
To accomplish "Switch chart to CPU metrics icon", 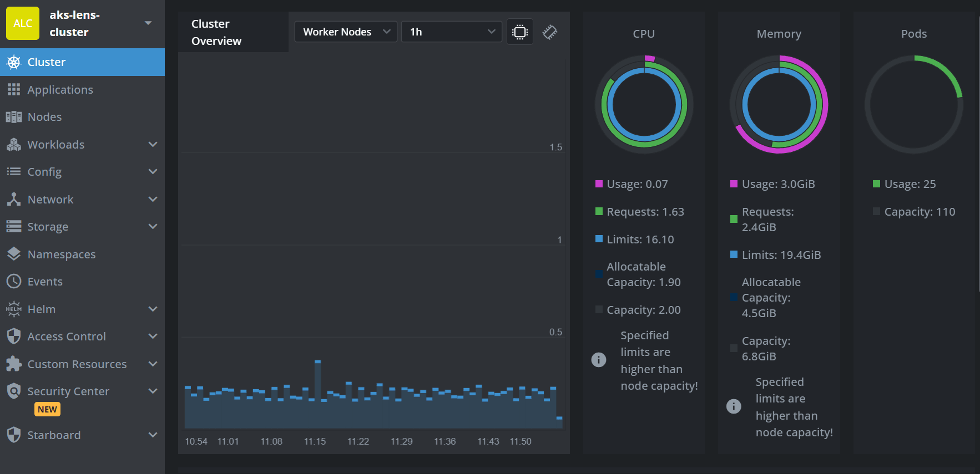I will tap(519, 32).
